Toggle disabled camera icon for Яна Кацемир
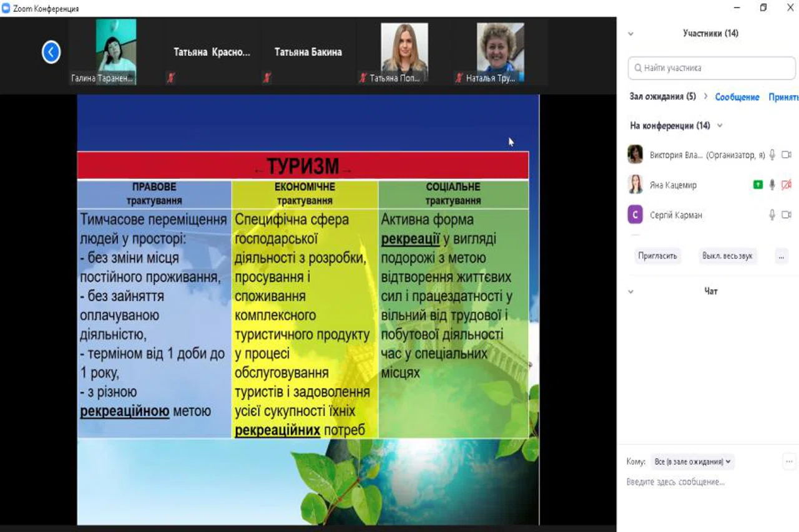This screenshot has height=532, width=799. click(x=787, y=185)
